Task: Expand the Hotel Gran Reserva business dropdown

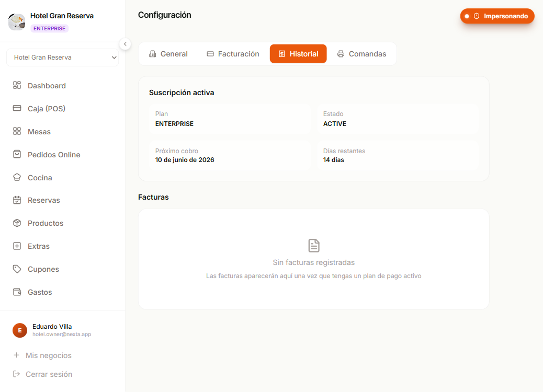Action: [63, 57]
